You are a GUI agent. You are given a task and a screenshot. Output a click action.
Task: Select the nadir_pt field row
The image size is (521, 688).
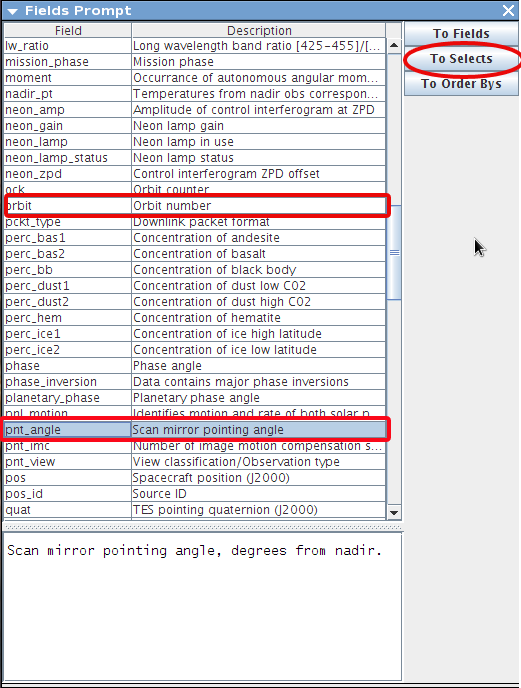click(x=195, y=94)
